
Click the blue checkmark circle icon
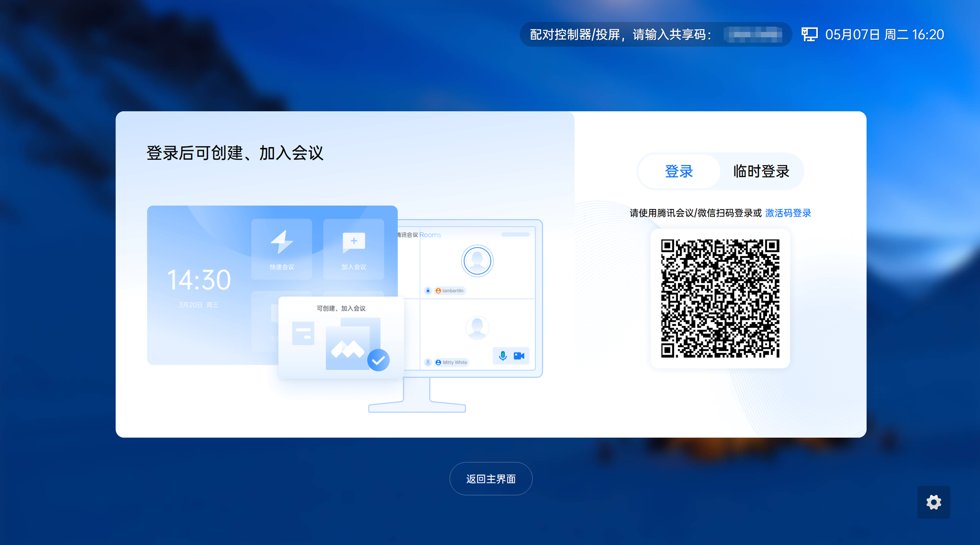point(378,360)
